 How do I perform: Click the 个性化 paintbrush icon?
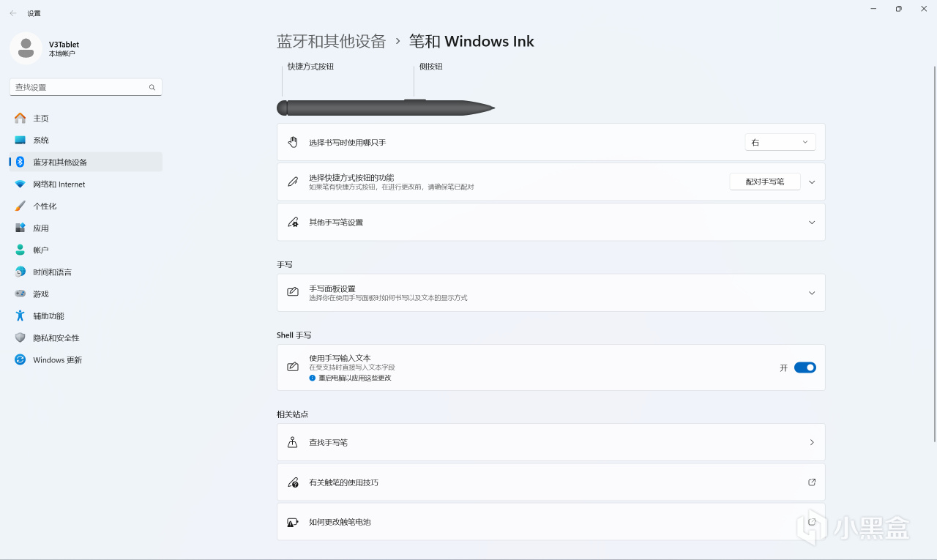click(20, 206)
